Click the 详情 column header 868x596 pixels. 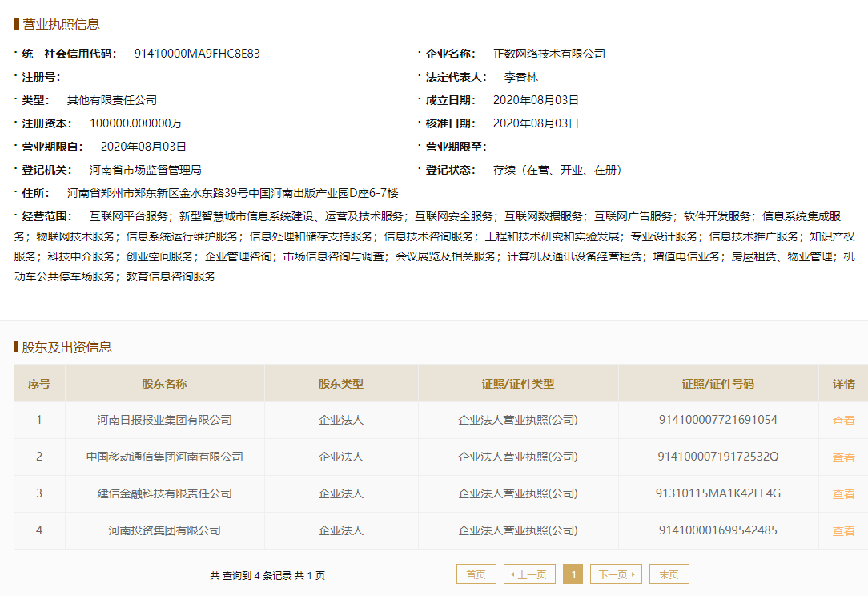[843, 383]
